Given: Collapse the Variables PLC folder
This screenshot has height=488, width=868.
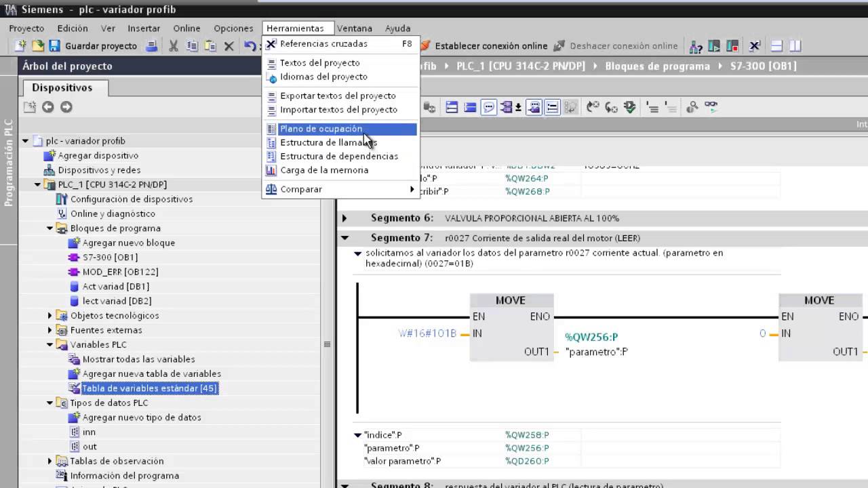Looking at the screenshot, I should pos(50,345).
